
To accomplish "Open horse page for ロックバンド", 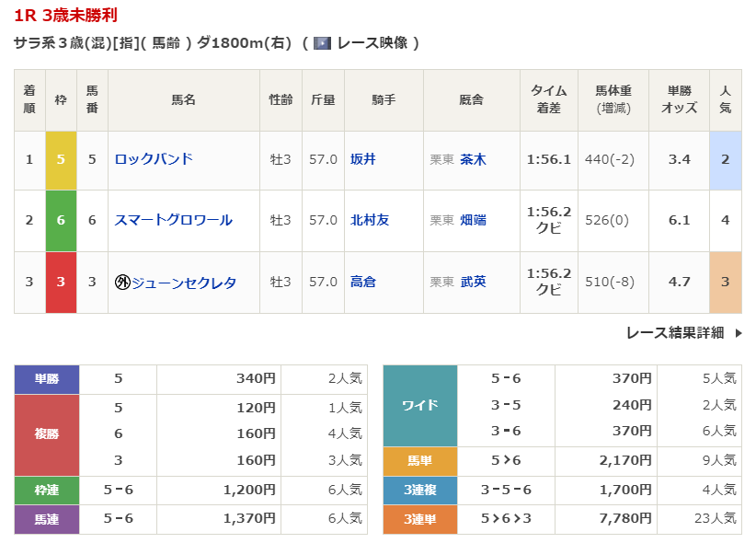I will tap(154, 159).
